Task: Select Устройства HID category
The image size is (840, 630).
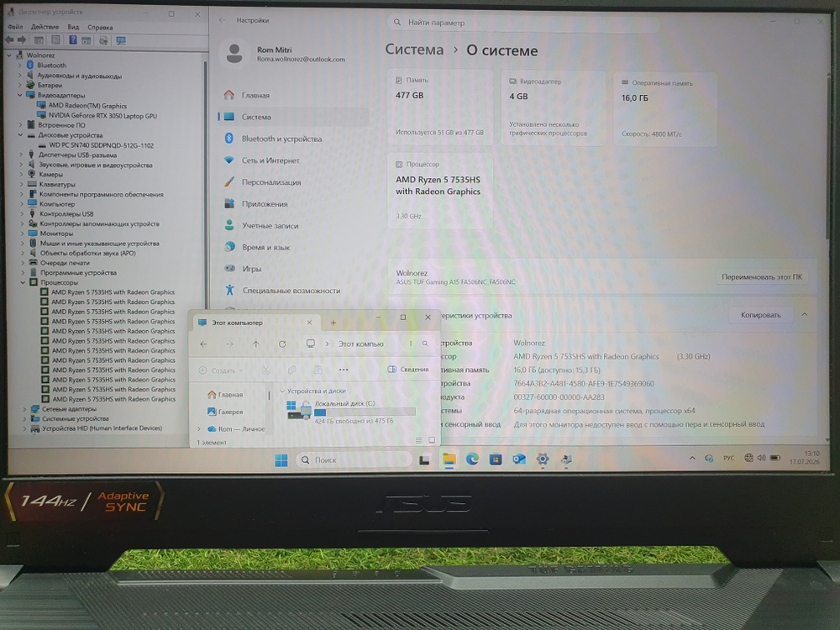Action: click(x=102, y=428)
